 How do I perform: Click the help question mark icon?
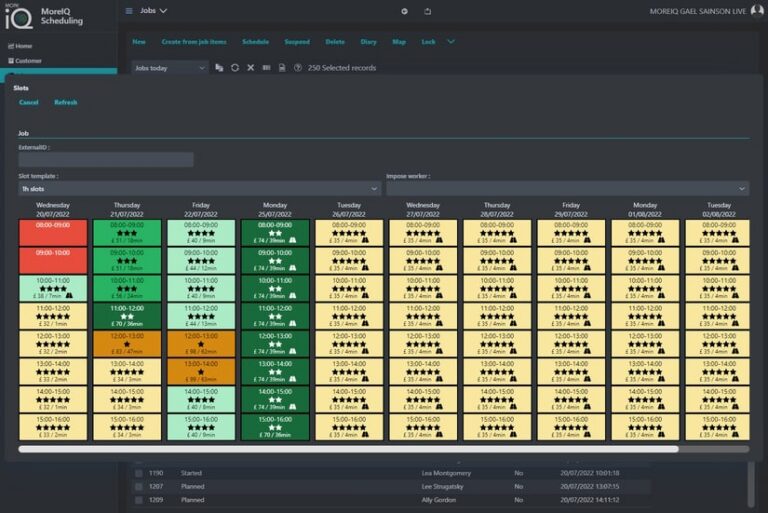(x=297, y=68)
